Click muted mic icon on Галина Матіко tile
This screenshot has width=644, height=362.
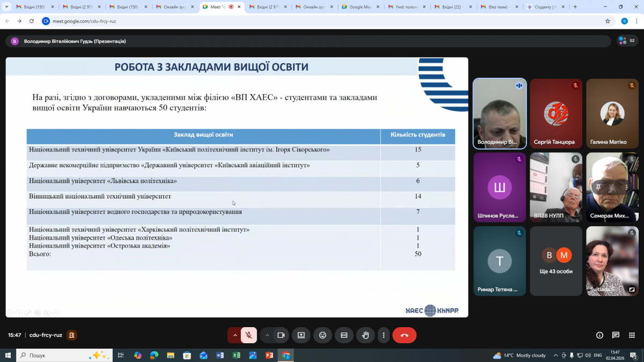point(632,85)
